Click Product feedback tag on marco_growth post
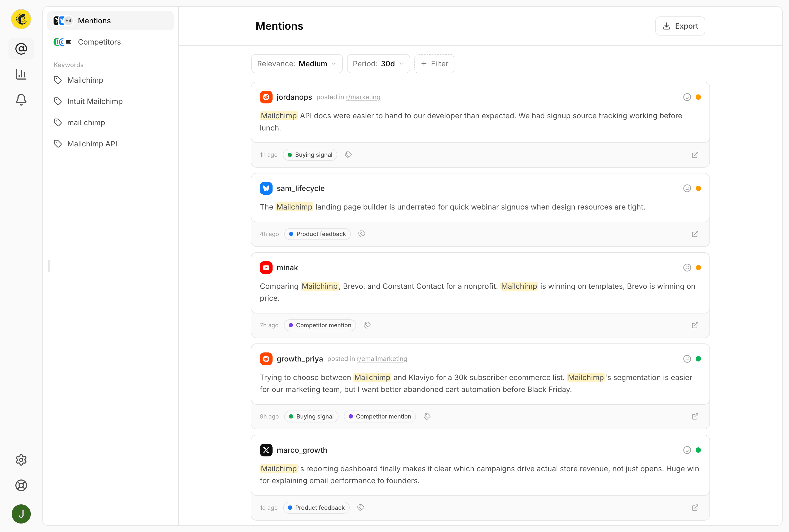 316,508
